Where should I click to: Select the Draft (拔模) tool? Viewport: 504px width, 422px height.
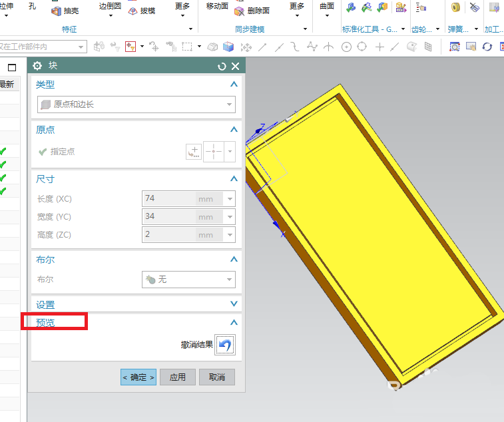pyautogui.click(x=142, y=11)
